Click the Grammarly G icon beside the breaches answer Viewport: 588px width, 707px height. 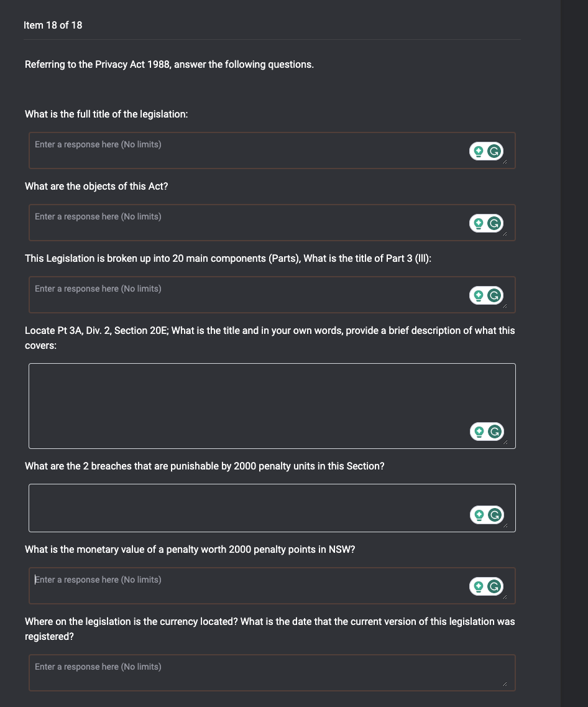coord(494,514)
